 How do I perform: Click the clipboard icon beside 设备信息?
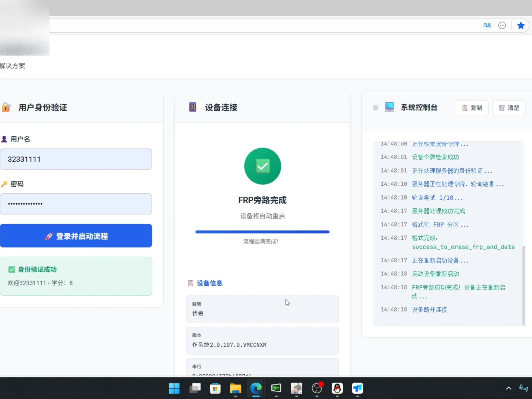[x=191, y=283]
